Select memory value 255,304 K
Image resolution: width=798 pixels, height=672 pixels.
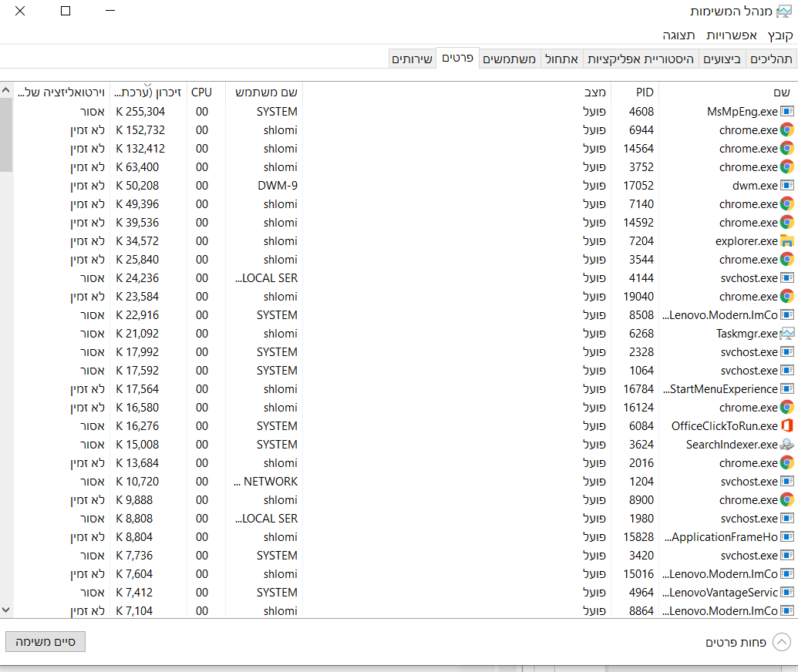(x=140, y=112)
